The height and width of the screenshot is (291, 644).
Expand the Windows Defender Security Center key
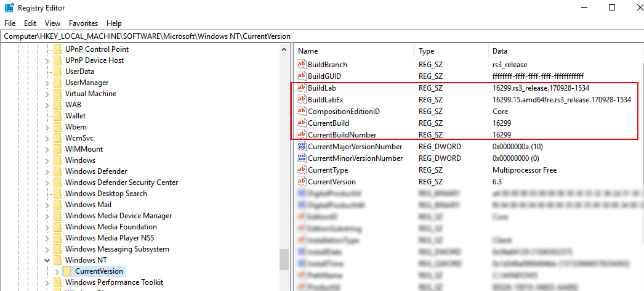click(x=47, y=182)
